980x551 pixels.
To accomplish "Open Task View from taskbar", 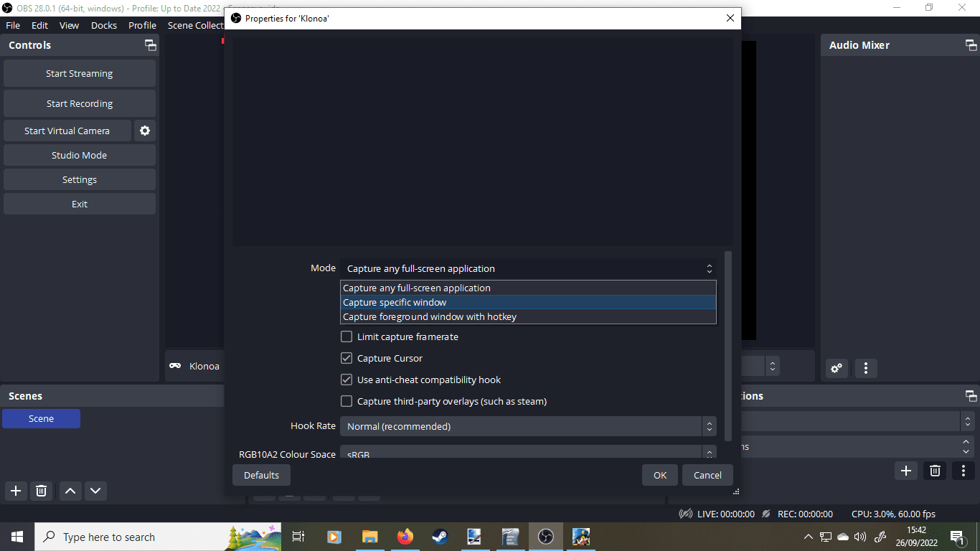I will point(298,537).
